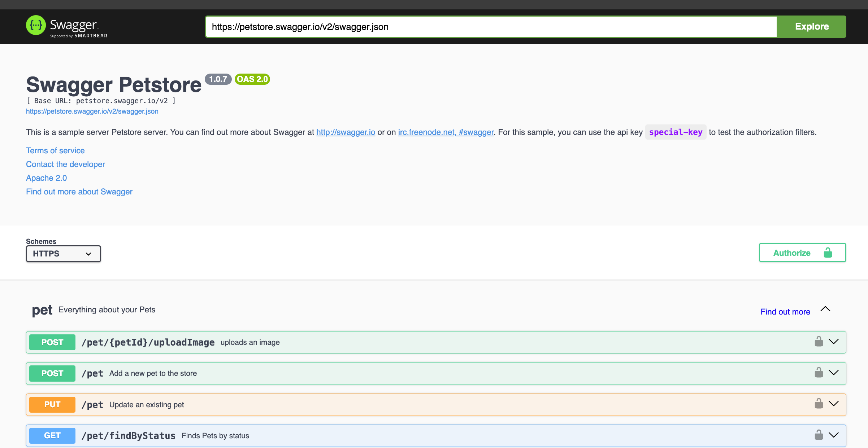Image resolution: width=868 pixels, height=448 pixels.
Task: Click lock icon on PUT /pet row
Action: [819, 404]
